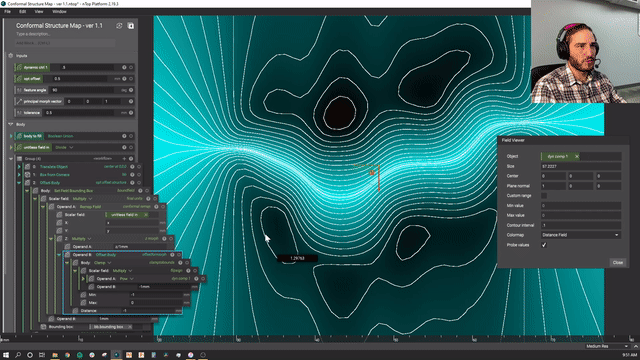Close the Field Viewer dialog
Viewport: 640px width, 360px height.
(x=618, y=262)
